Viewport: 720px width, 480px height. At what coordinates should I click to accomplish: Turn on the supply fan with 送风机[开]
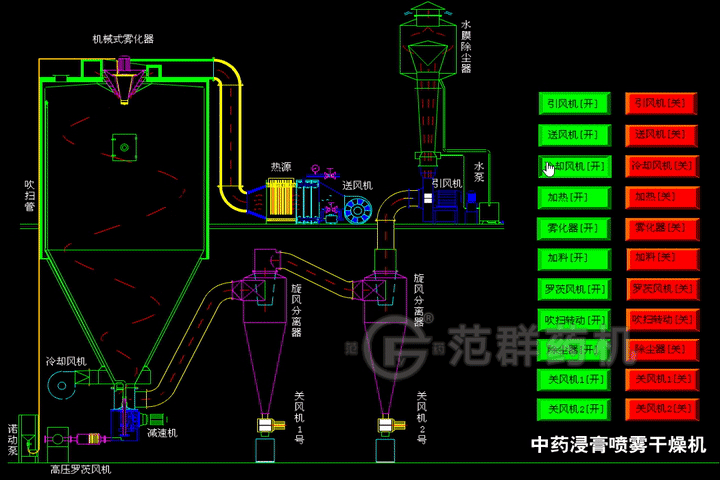[x=573, y=134]
